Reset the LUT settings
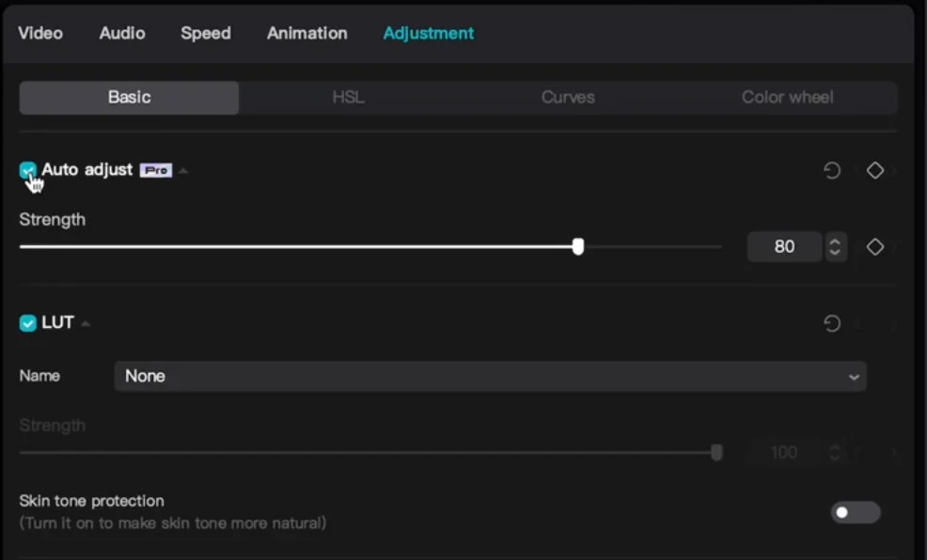 (x=832, y=323)
